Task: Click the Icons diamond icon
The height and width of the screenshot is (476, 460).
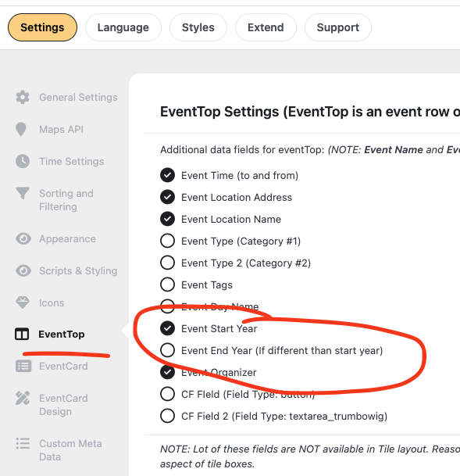Action: pyautogui.click(x=23, y=302)
